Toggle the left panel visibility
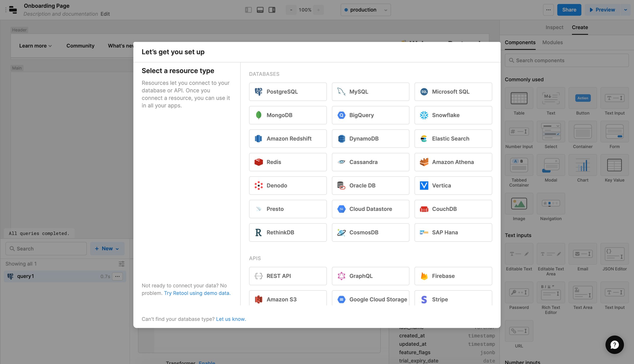Image resolution: width=634 pixels, height=364 pixels. pos(248,10)
